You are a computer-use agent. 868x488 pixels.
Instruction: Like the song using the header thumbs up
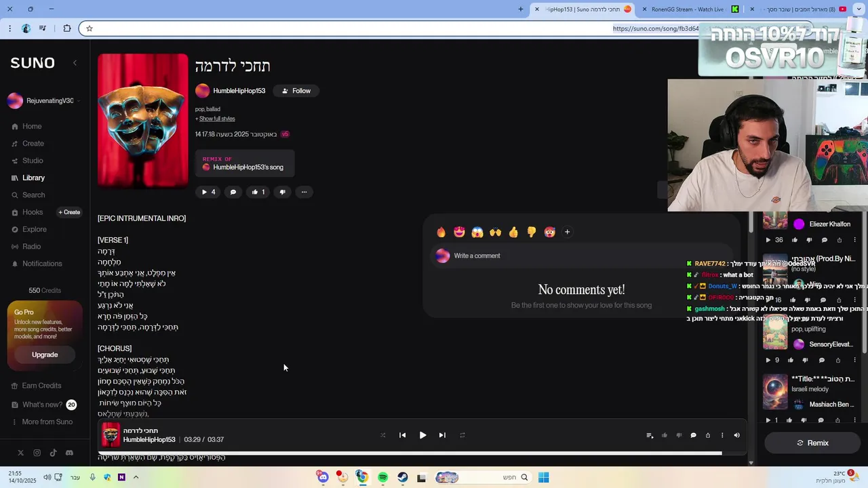pyautogui.click(x=258, y=192)
